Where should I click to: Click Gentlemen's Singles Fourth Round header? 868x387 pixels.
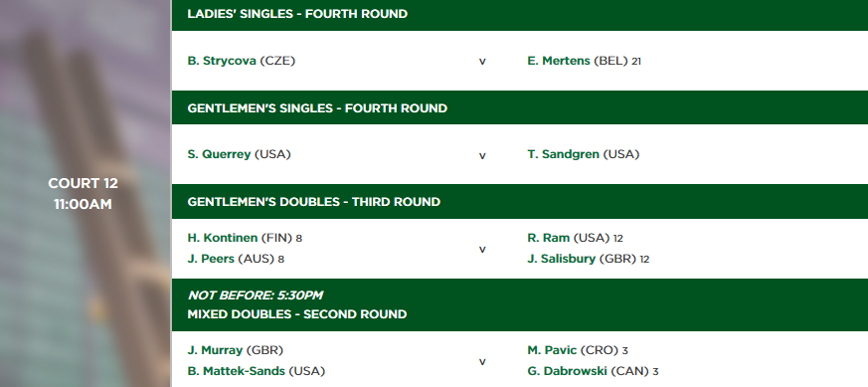(x=317, y=108)
